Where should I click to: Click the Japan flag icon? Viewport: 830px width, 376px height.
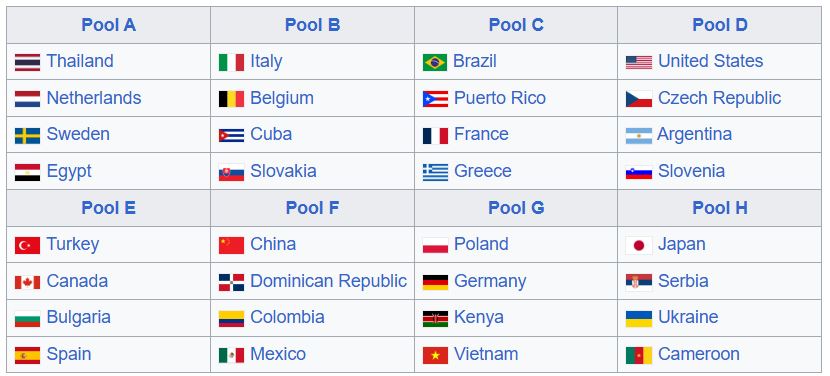[x=639, y=246]
